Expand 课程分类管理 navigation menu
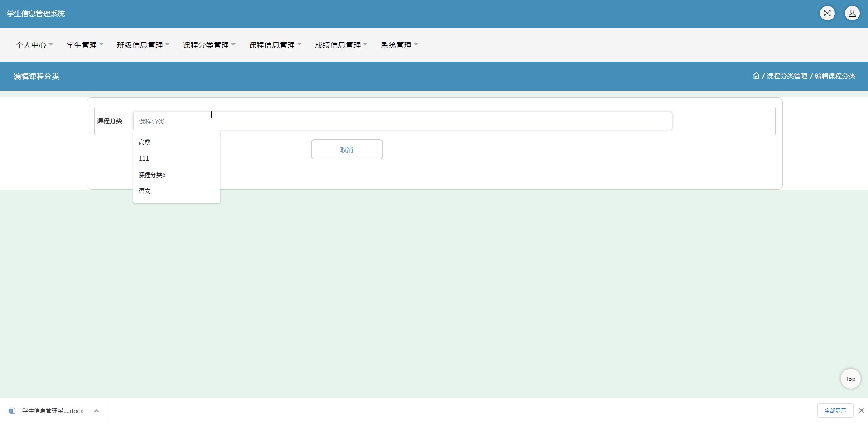Viewport: 868px width, 423px height. [209, 45]
